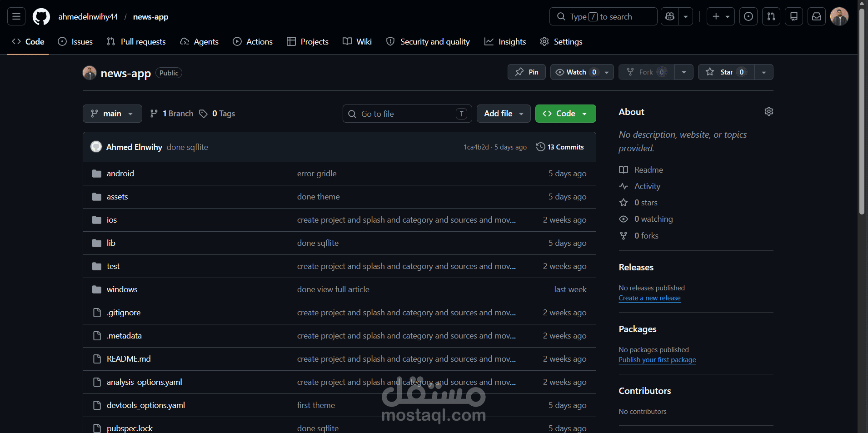This screenshot has width=868, height=433.
Task: Click the android folder icon
Action: 97,174
